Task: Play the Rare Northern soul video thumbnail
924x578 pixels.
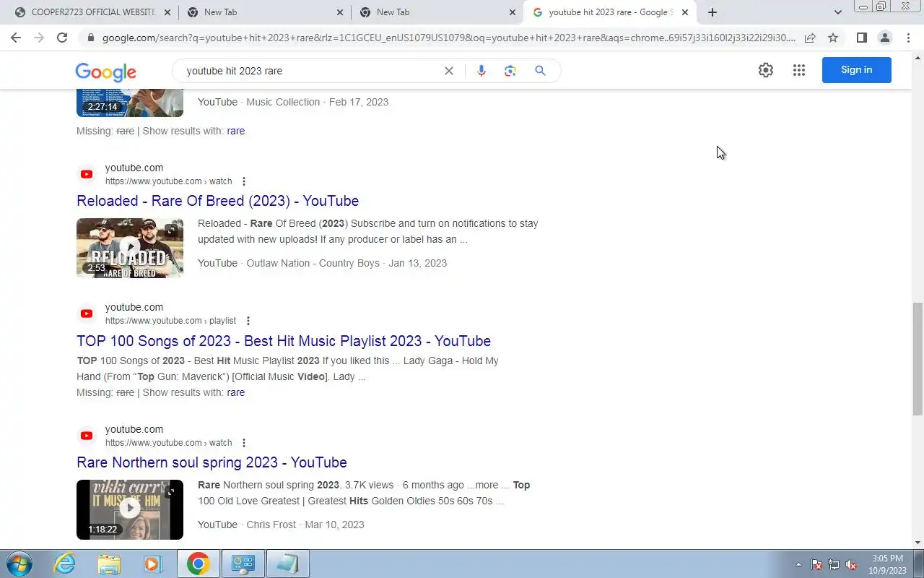Action: tap(130, 509)
